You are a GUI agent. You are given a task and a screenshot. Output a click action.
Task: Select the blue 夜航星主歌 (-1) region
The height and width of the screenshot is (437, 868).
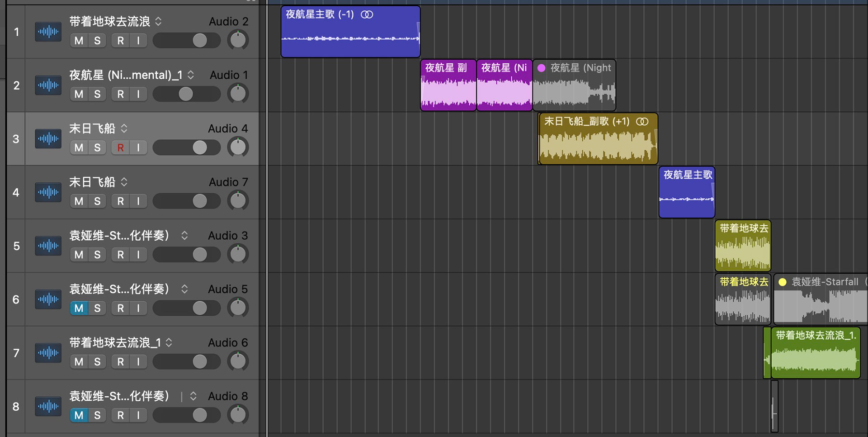(x=350, y=32)
